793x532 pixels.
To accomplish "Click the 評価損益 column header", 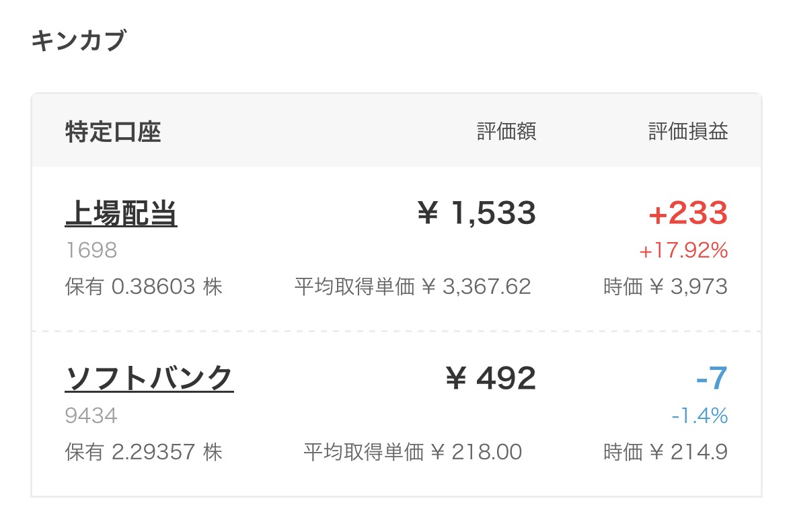I will (x=688, y=132).
